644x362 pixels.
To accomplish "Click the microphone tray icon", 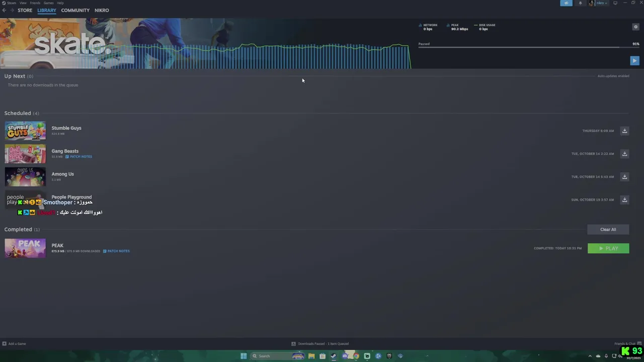I will (606, 356).
